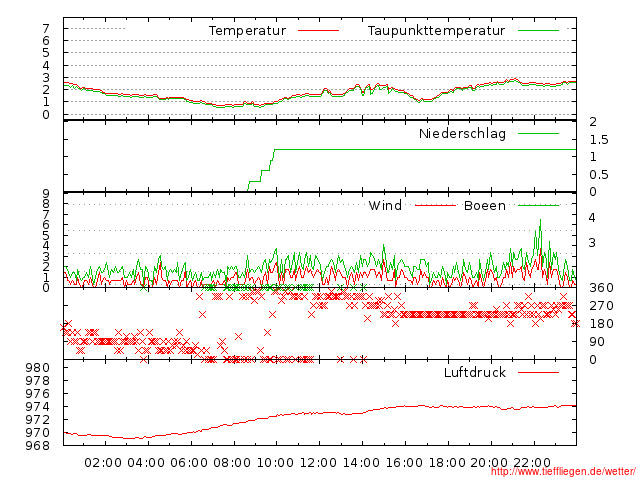
Task: Click the 90 wind direction axis value
Action: [597, 342]
